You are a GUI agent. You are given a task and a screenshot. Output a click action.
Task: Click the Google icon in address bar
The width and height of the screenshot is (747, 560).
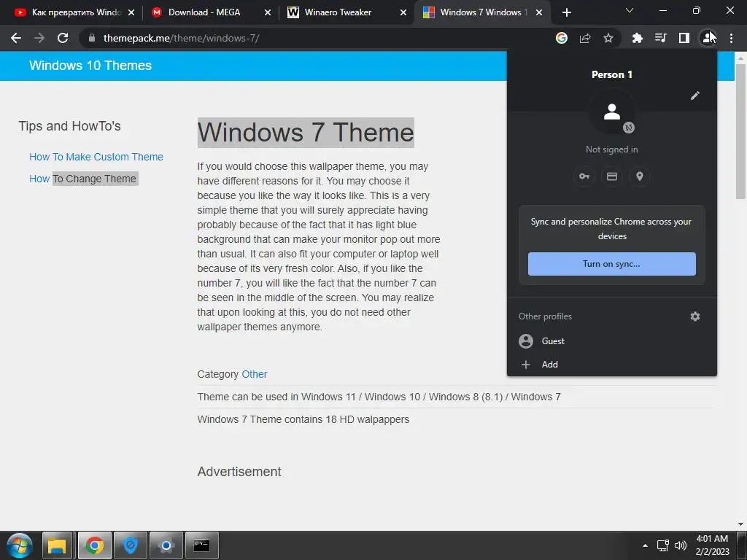click(562, 38)
